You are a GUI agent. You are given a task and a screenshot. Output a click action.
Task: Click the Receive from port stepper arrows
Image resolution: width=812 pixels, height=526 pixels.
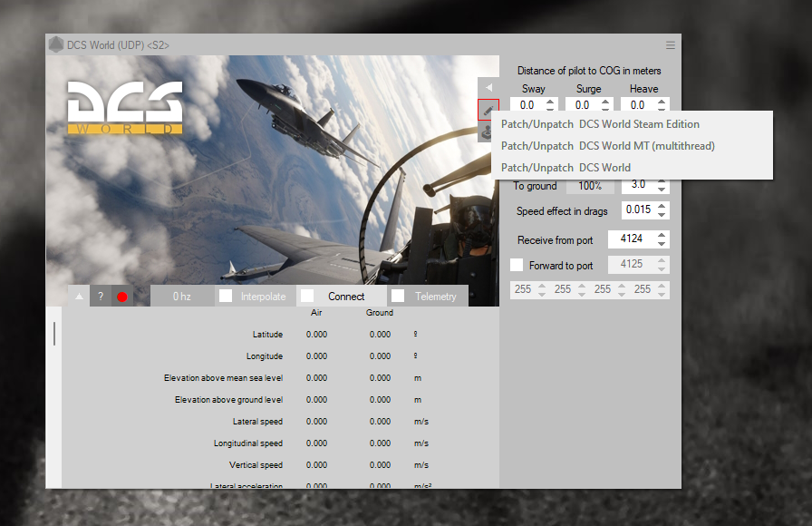point(662,240)
